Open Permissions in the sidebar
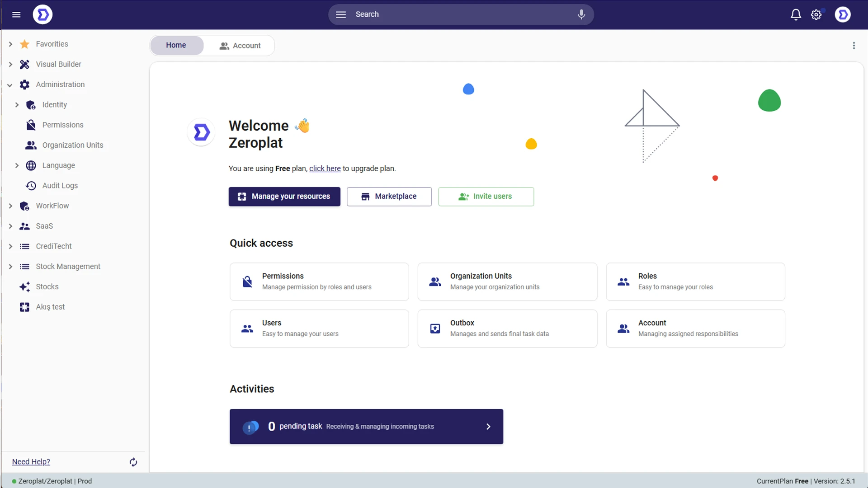 click(x=63, y=125)
